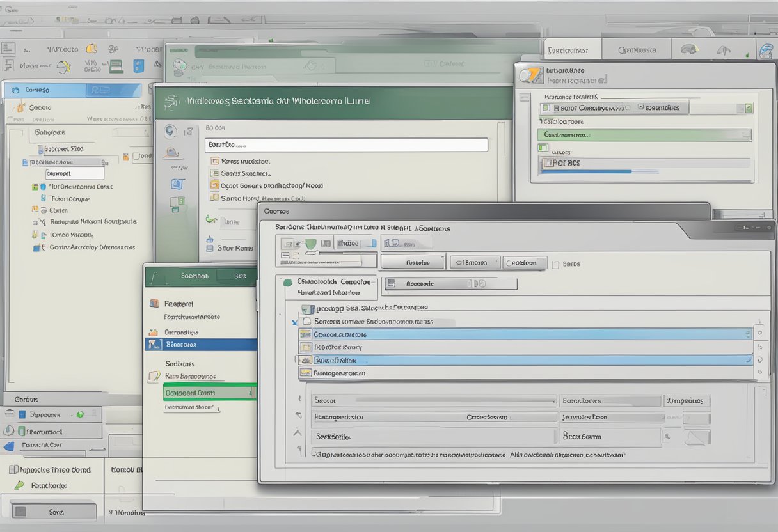Check the small checkbox left of the orange tag icon

[297, 359]
